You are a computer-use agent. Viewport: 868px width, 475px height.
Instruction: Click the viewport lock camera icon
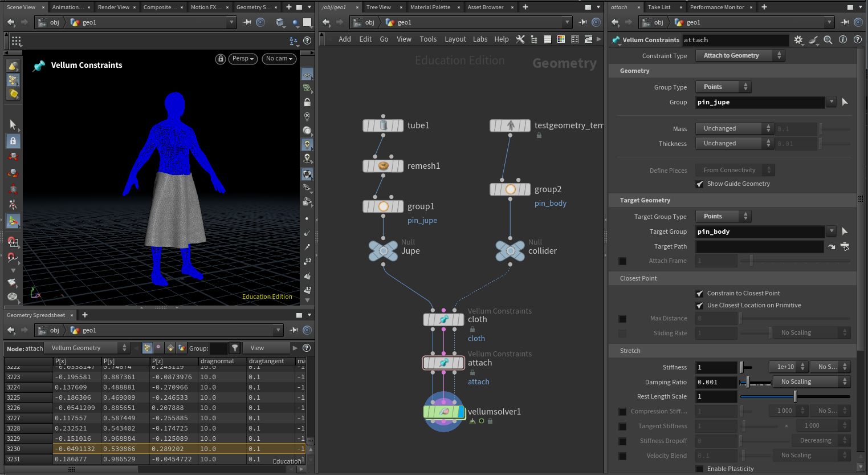point(221,59)
